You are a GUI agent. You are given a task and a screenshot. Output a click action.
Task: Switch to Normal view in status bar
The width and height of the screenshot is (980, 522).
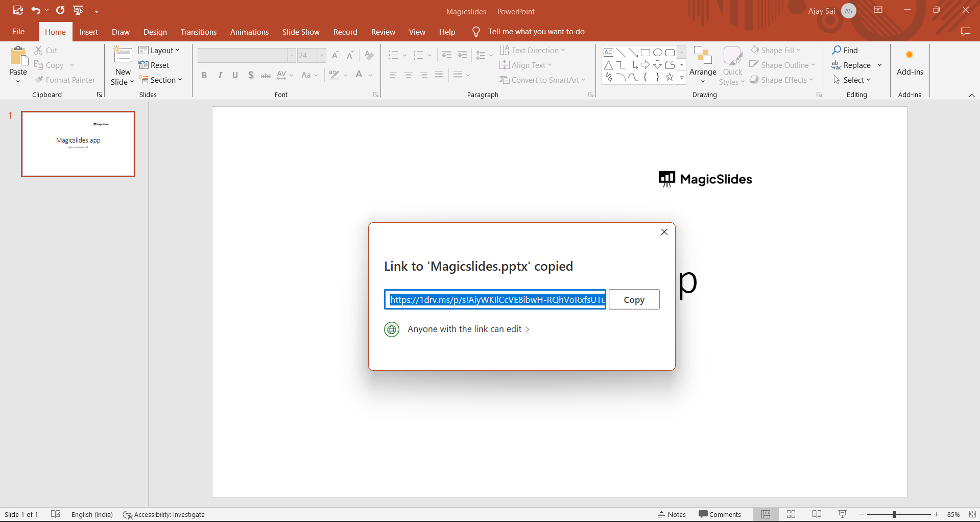point(766,514)
